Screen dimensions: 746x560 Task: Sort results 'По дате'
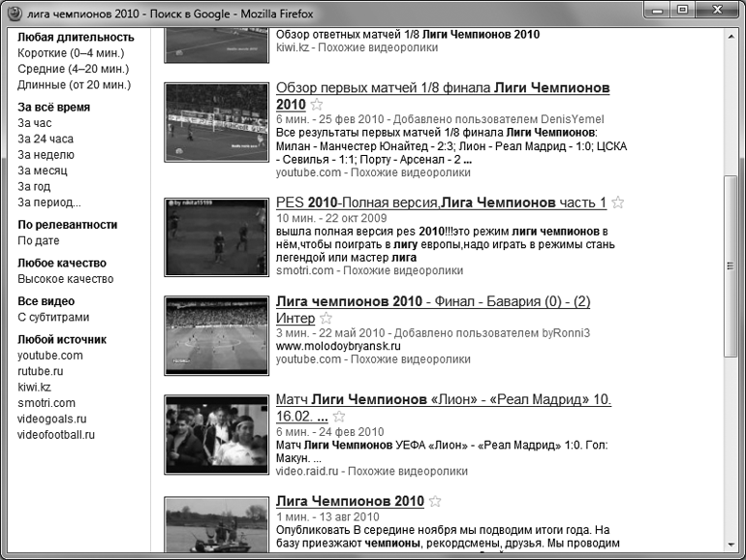click(39, 240)
